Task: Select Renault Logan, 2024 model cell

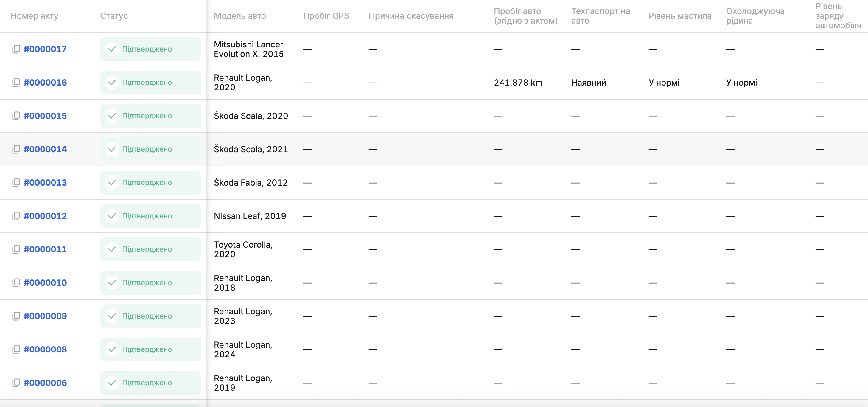Action: click(243, 349)
